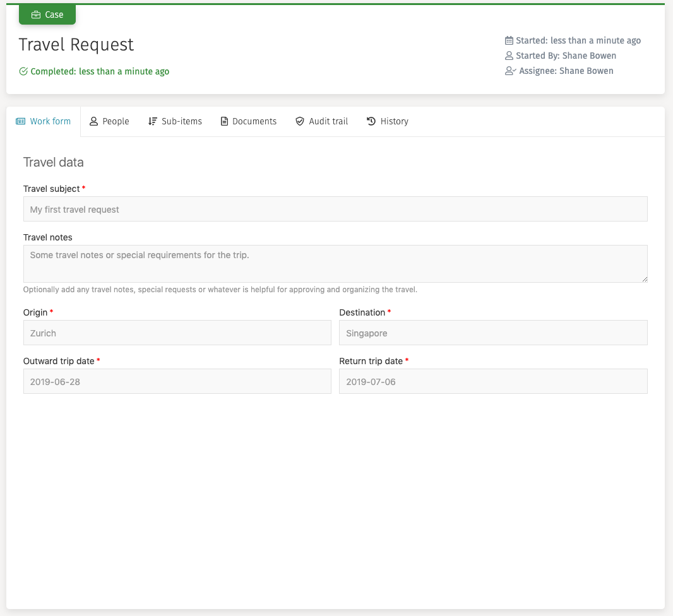Switch to the Sub-items tab

pos(175,121)
